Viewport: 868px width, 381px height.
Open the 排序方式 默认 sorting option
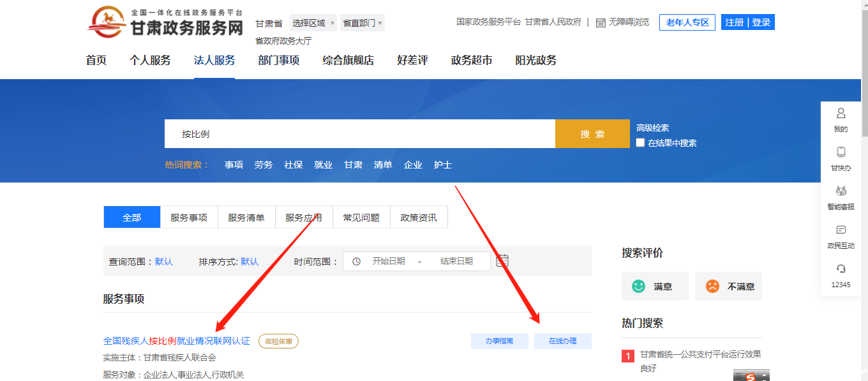coord(248,261)
